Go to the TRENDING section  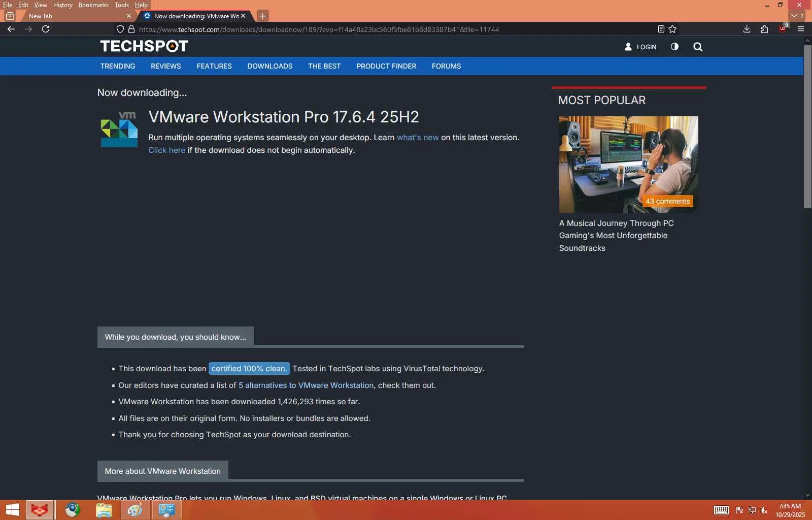118,66
